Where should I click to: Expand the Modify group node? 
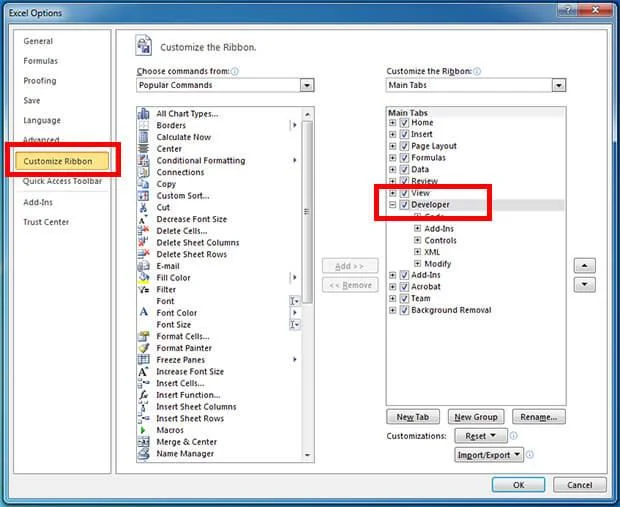pos(417,263)
